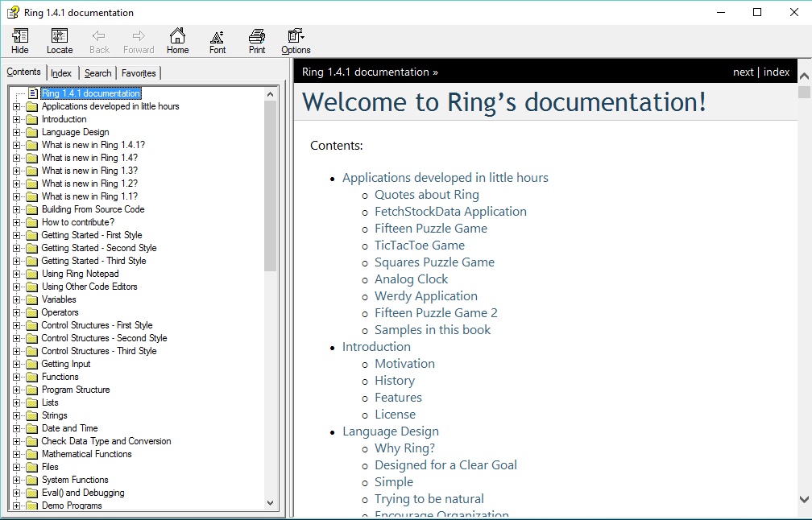Screen dimensions: 812x520
Task: Select What is new in Ring 1.1? item
Action: (89, 196)
